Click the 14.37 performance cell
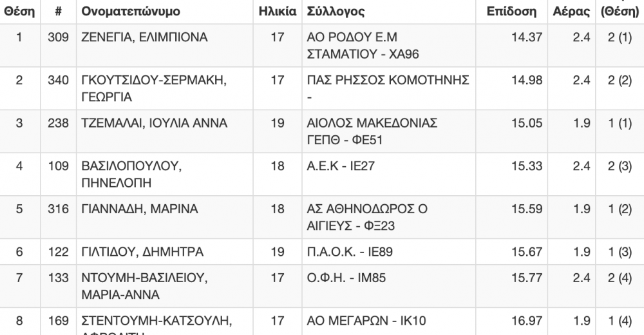The image size is (644, 335). (x=527, y=37)
